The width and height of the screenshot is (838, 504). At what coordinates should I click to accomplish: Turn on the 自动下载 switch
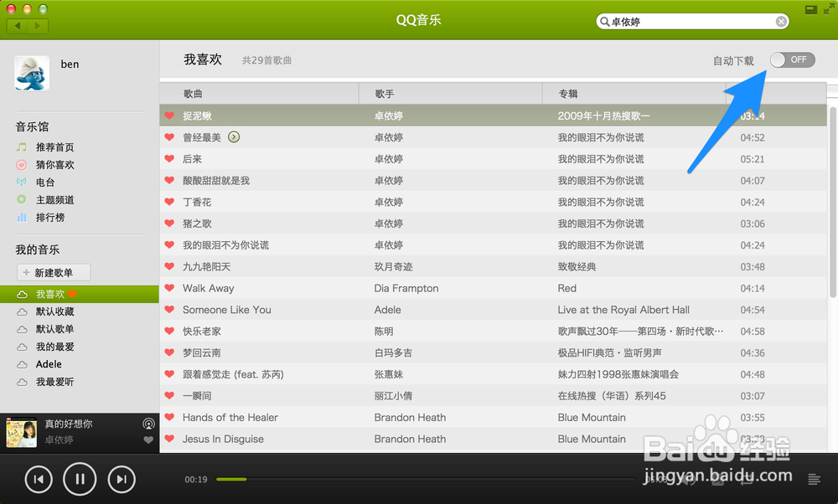click(792, 59)
